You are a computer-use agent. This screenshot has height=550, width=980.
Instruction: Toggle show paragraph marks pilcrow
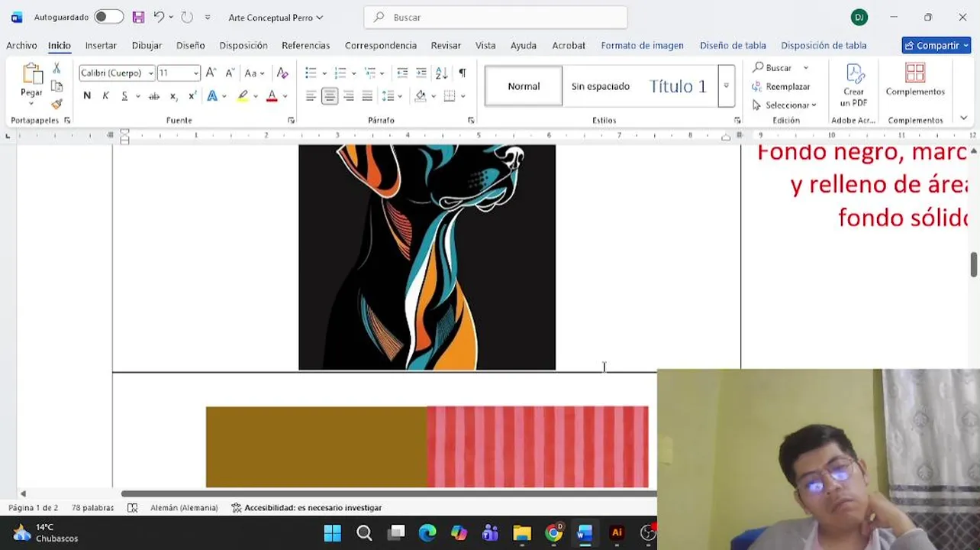point(462,73)
